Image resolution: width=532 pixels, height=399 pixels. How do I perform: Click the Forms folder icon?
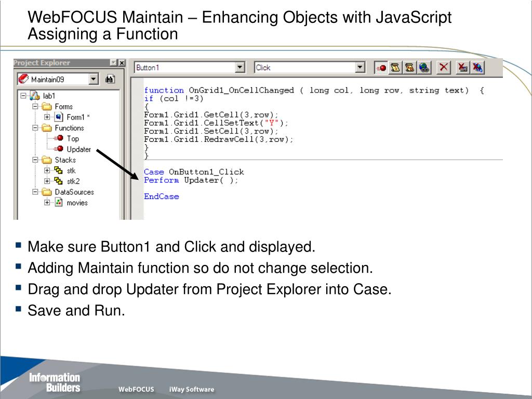click(46, 107)
